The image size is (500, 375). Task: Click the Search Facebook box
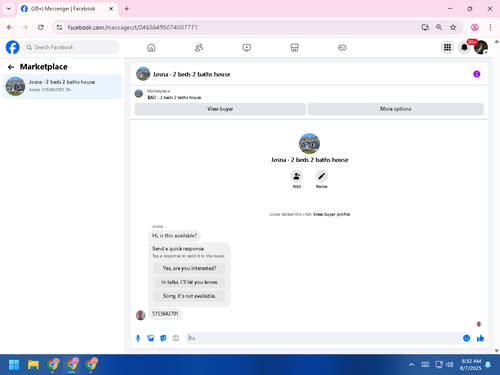click(71, 47)
